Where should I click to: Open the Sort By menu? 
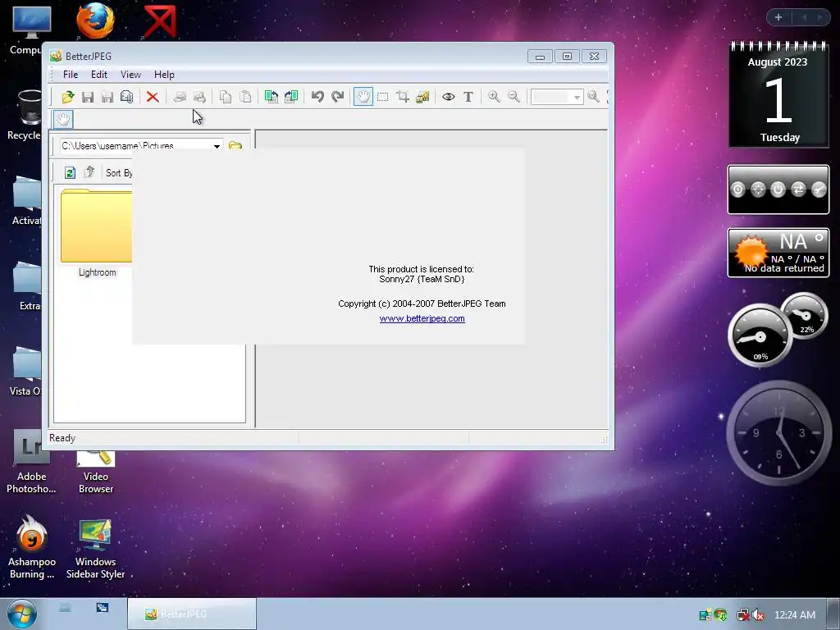tap(118, 173)
